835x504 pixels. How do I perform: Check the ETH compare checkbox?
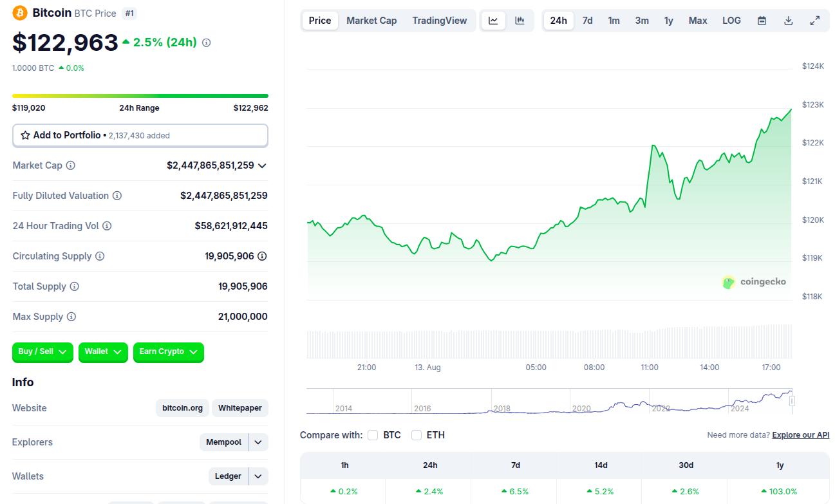417,435
